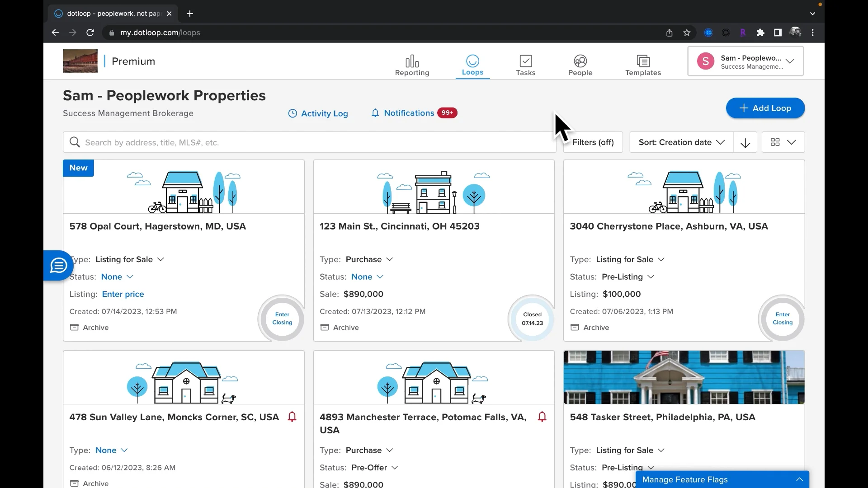The height and width of the screenshot is (488, 868).
Task: Open the Reporting bar chart icon
Action: pos(412,61)
